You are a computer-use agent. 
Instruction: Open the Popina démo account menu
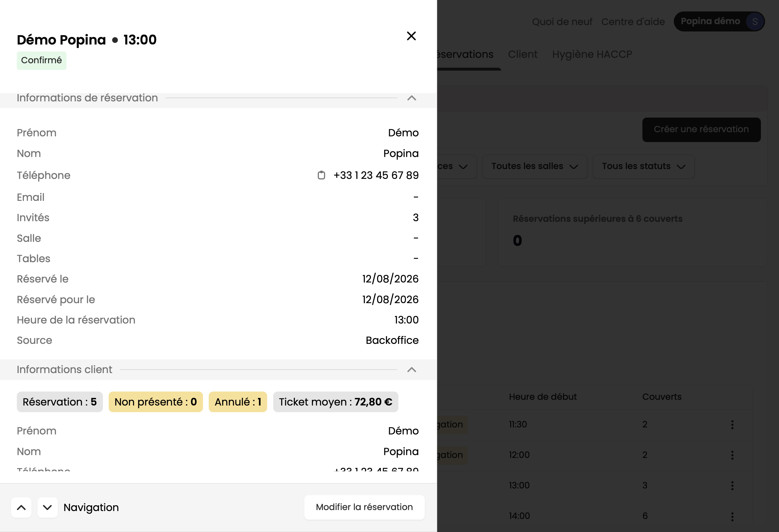click(x=719, y=22)
